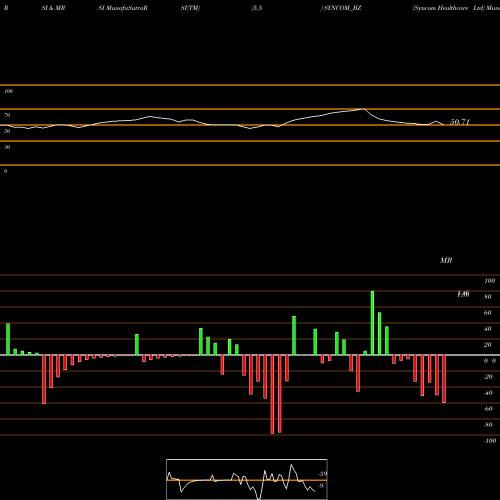Click the MR axis label -20
The image size is (500, 500).
(488, 377)
